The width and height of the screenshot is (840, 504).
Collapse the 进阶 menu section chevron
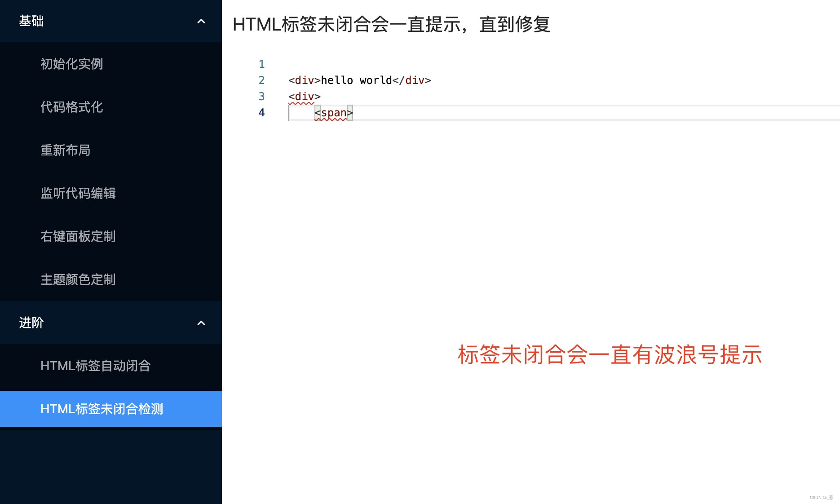(201, 323)
